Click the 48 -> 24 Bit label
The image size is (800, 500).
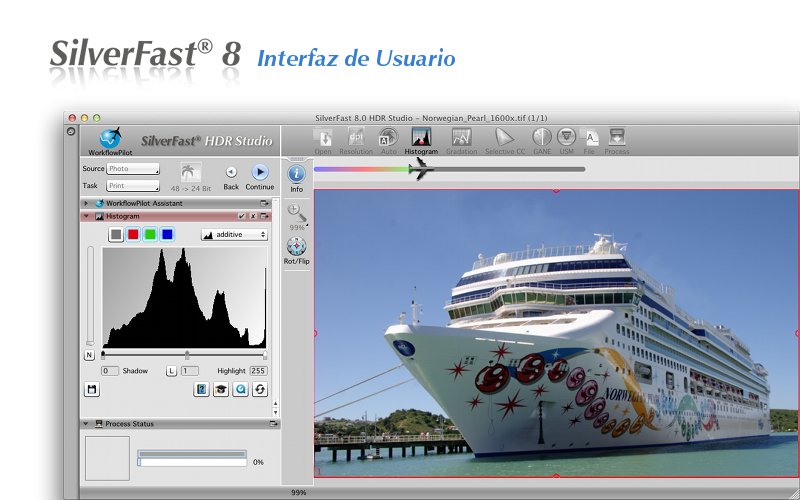(x=191, y=189)
